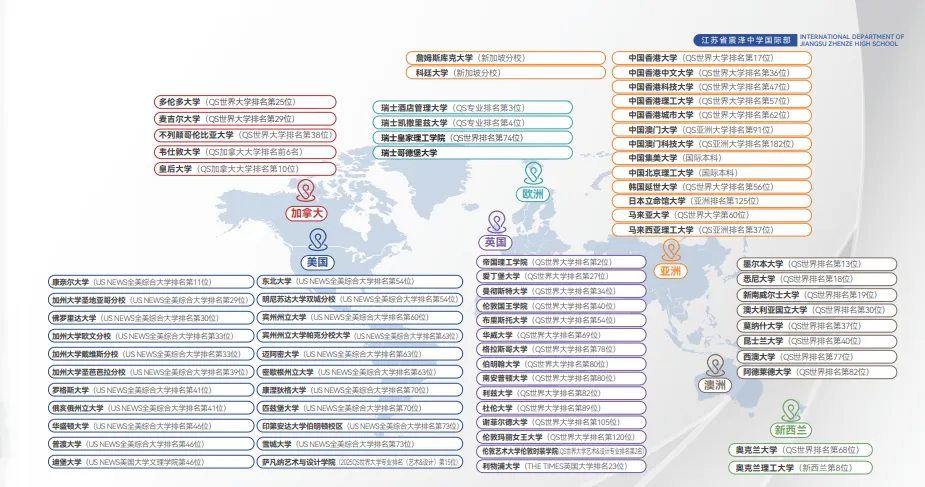Click the 中国香港中文大学 entry
This screenshot has height=487, width=925.
coord(711,73)
